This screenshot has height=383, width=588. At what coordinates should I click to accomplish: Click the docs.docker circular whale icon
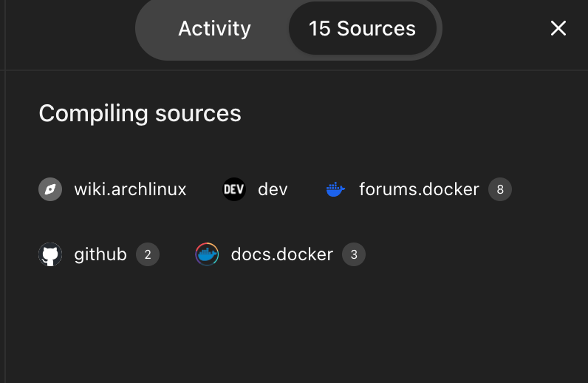point(207,254)
